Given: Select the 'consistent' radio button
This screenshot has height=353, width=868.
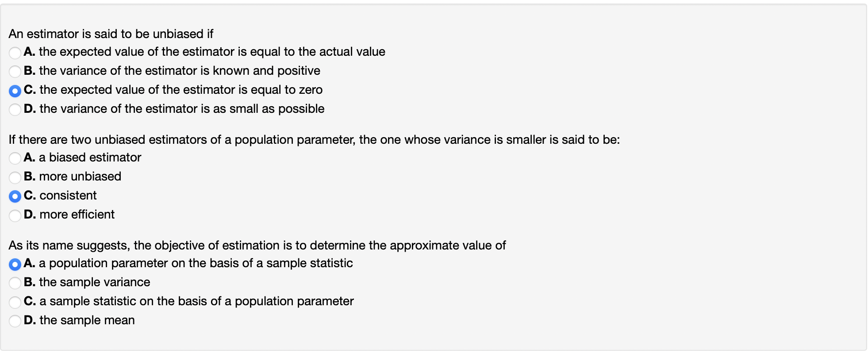Looking at the screenshot, I should tap(15, 196).
